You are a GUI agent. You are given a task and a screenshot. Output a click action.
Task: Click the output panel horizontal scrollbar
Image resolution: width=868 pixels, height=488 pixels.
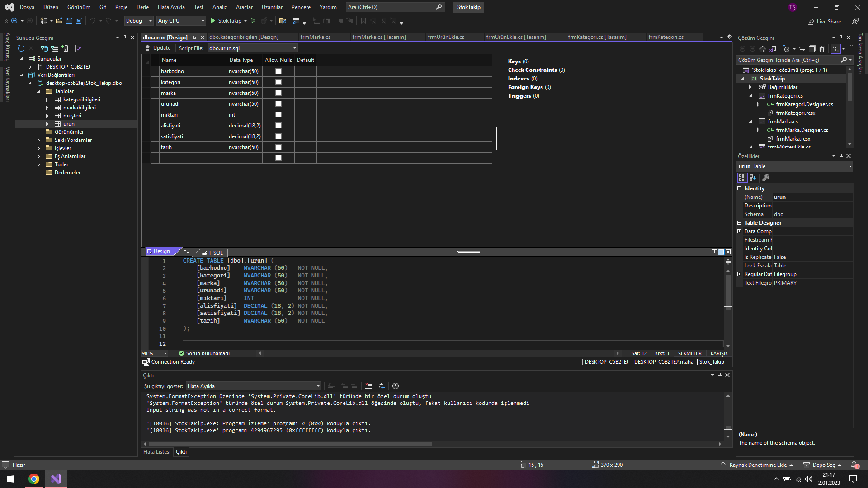289,444
